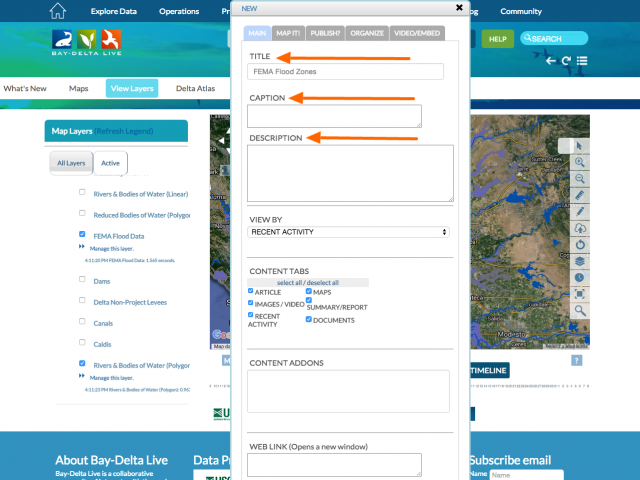Click the map search magnifier icon
This screenshot has width=640, height=480.
coord(580,311)
